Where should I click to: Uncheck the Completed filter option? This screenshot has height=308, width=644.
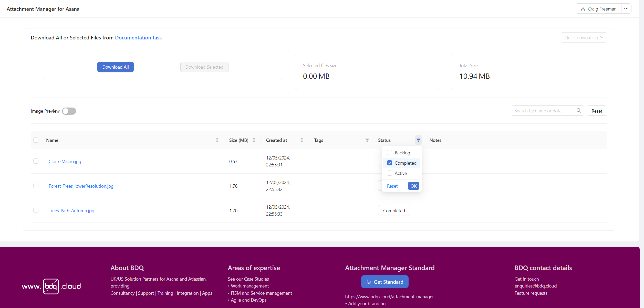click(x=389, y=163)
